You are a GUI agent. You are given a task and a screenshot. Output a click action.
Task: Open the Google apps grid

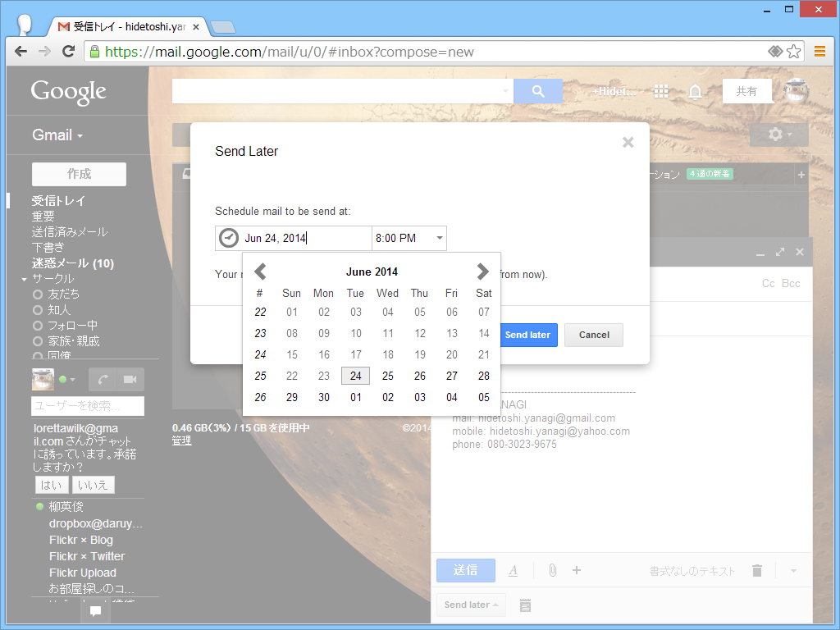[x=661, y=92]
